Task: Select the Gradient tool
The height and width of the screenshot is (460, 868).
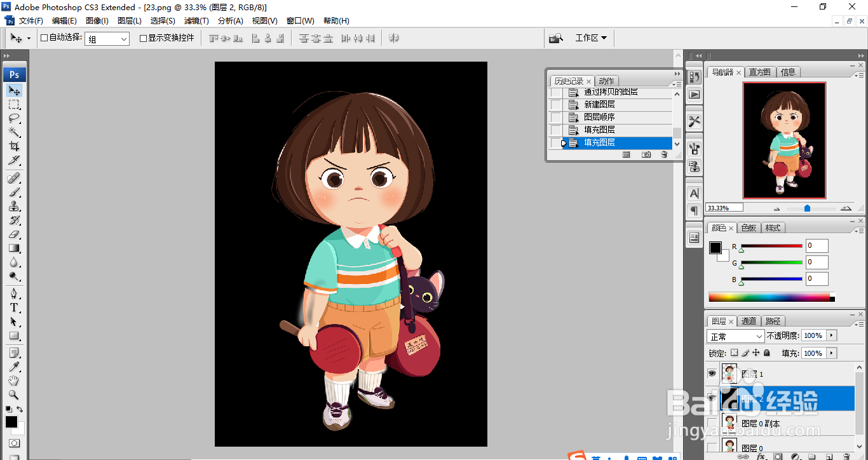Action: coord(14,248)
